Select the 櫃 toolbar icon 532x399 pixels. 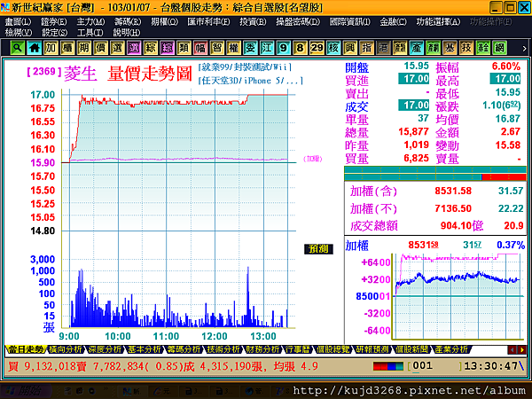67,48
